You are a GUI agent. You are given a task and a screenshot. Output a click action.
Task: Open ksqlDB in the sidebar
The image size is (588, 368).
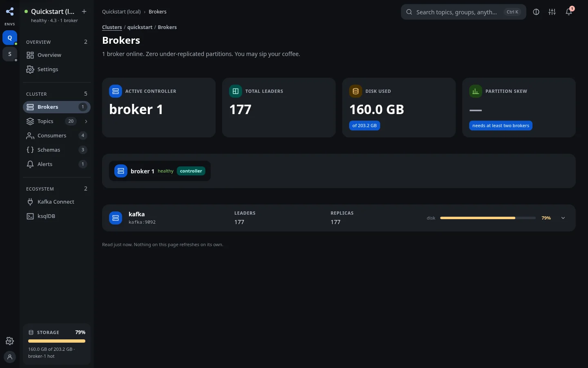click(57, 216)
